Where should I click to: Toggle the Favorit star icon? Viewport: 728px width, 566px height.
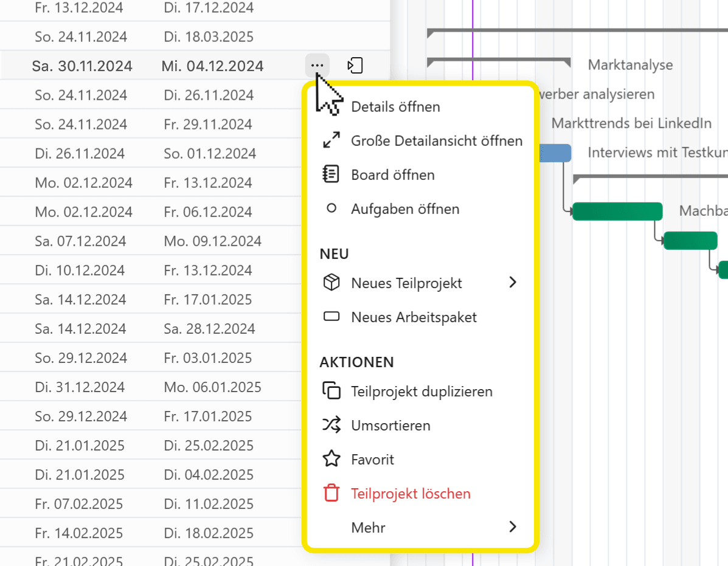(331, 460)
